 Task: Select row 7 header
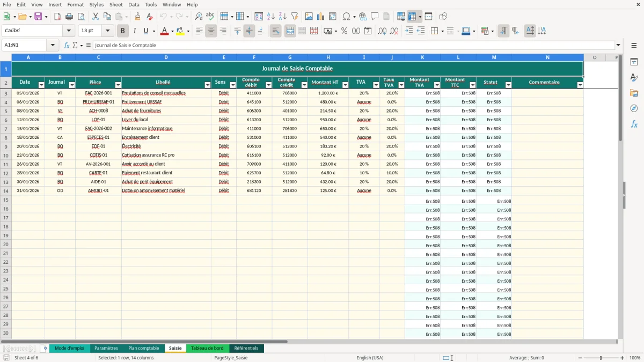(x=6, y=129)
